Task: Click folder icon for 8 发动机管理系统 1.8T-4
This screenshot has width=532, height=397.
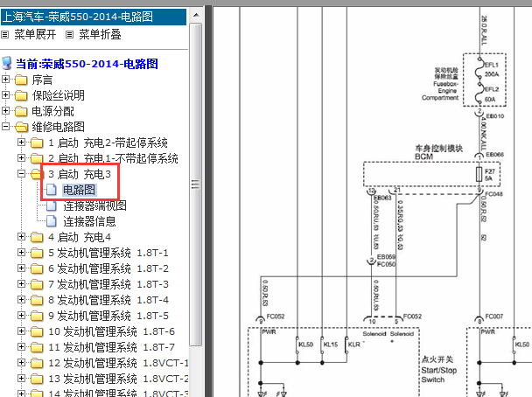Action: tap(37, 301)
